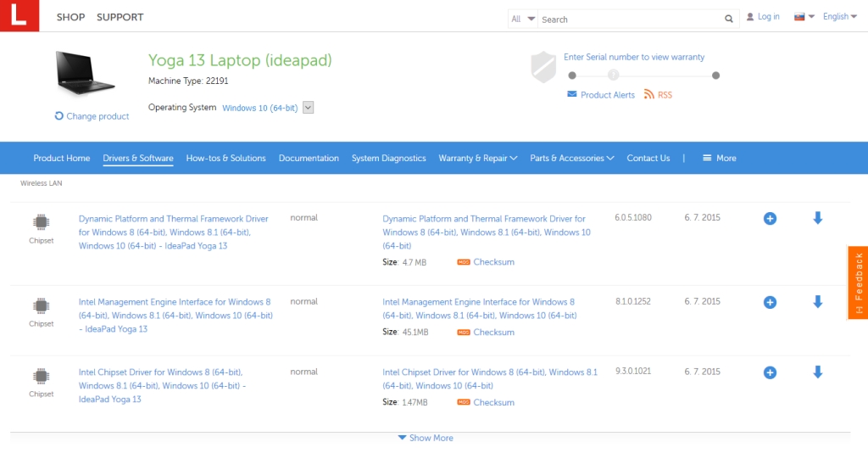Image resolution: width=868 pixels, height=470 pixels.
Task: Open the System Diagnostics tab
Action: 388,158
